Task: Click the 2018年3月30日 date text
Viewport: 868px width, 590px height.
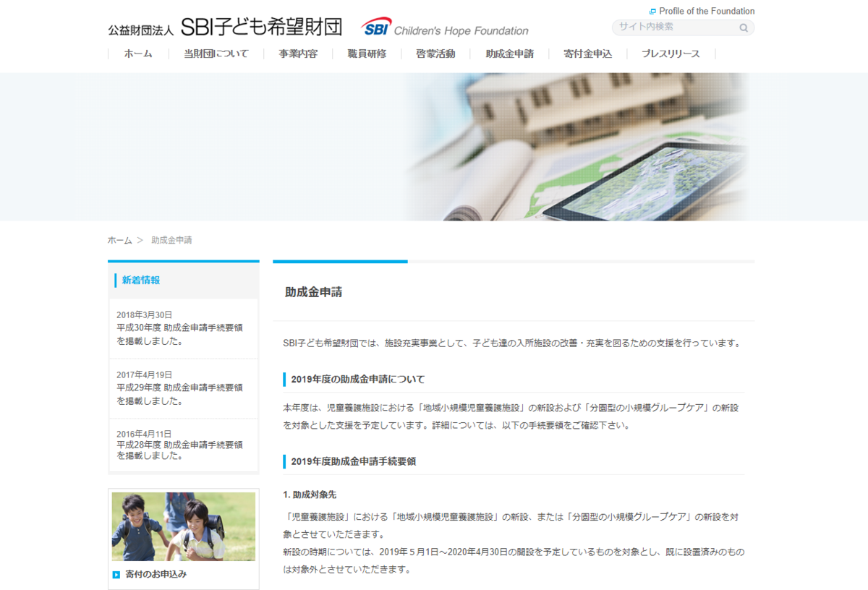Action: (145, 315)
